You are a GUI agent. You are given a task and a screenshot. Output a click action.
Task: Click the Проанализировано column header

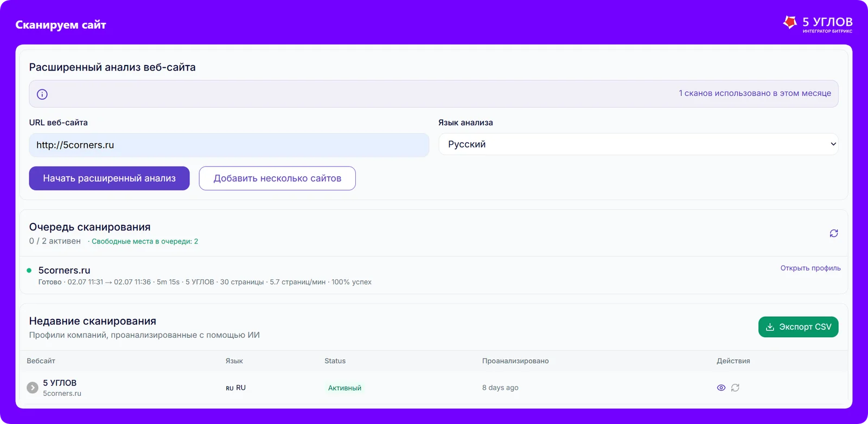pyautogui.click(x=515, y=361)
